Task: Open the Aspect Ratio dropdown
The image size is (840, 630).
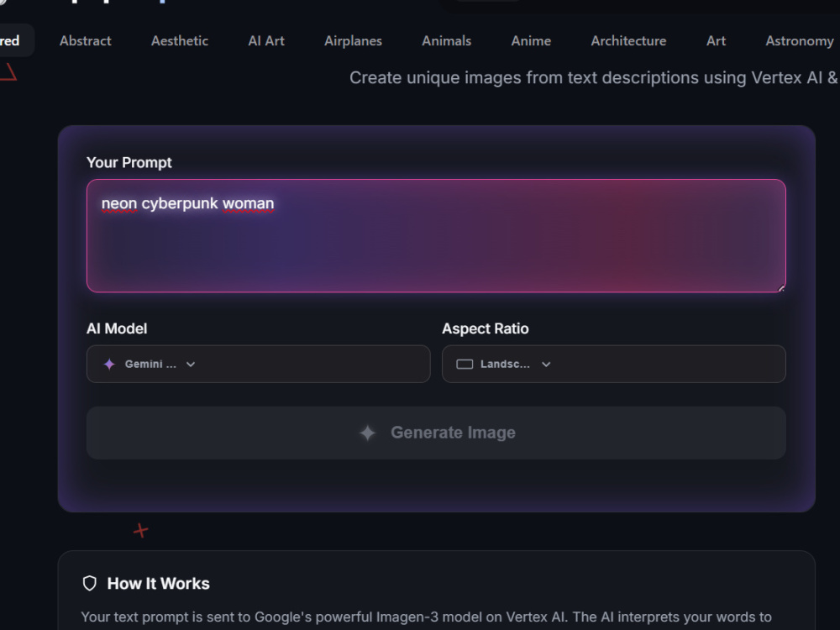Action: 613,364
